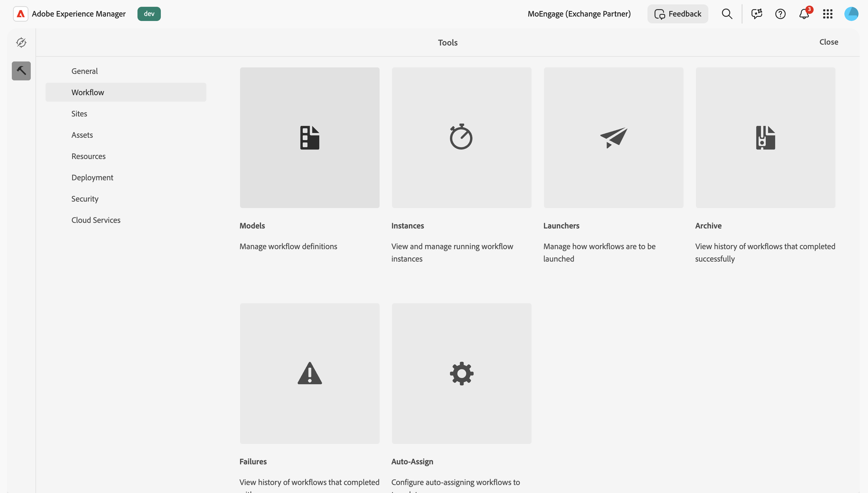The image size is (868, 493).
Task: Select the Tools hammer icon in sidebar
Action: point(21,71)
